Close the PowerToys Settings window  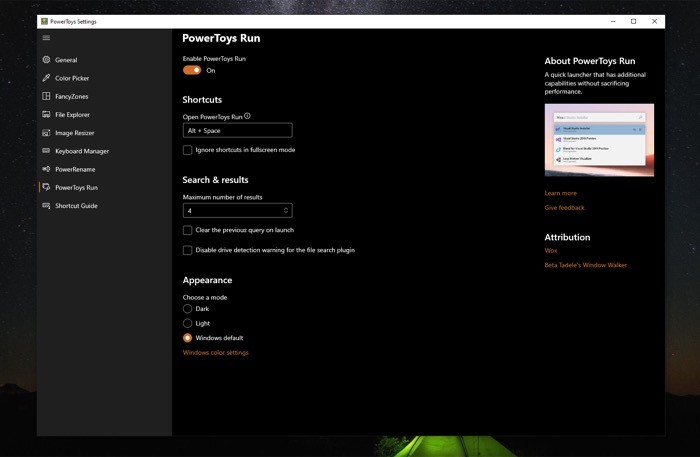tap(654, 21)
